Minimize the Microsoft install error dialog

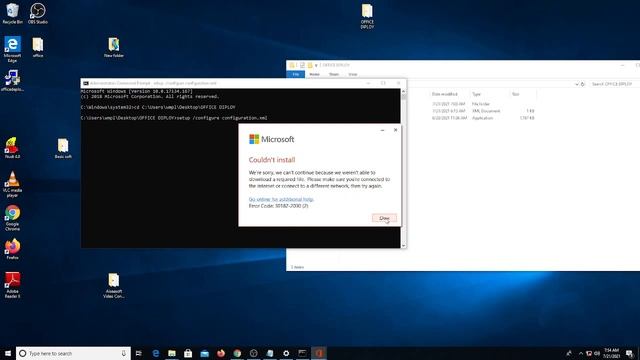[x=382, y=130]
